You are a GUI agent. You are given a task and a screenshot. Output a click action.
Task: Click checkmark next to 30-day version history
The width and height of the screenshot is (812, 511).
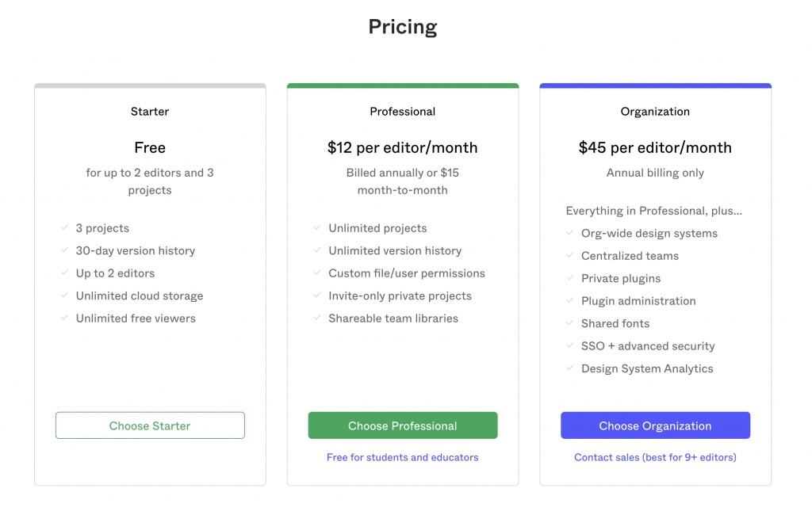click(x=64, y=250)
